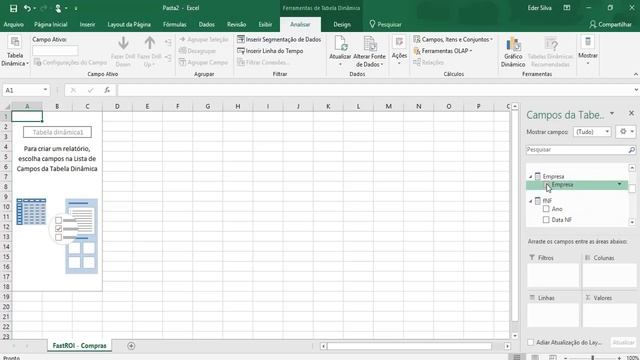This screenshot has height=360, width=640.
Task: Add a new sheet with plus icon
Action: click(x=131, y=346)
